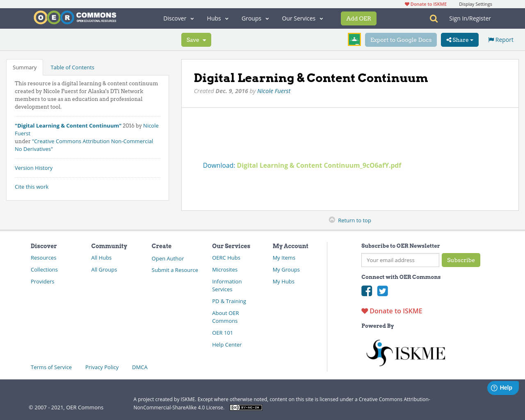Image resolution: width=525 pixels, height=420 pixels.
Task: Expand the Share dropdown
Action: 459,39
